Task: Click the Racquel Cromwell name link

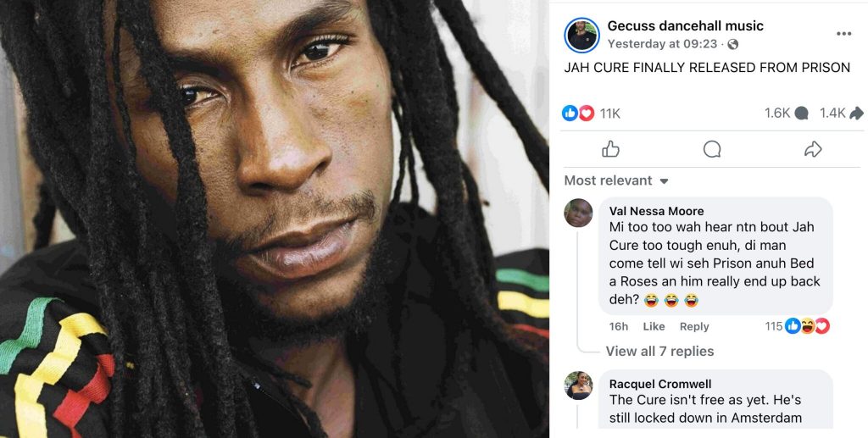Action: 659,384
